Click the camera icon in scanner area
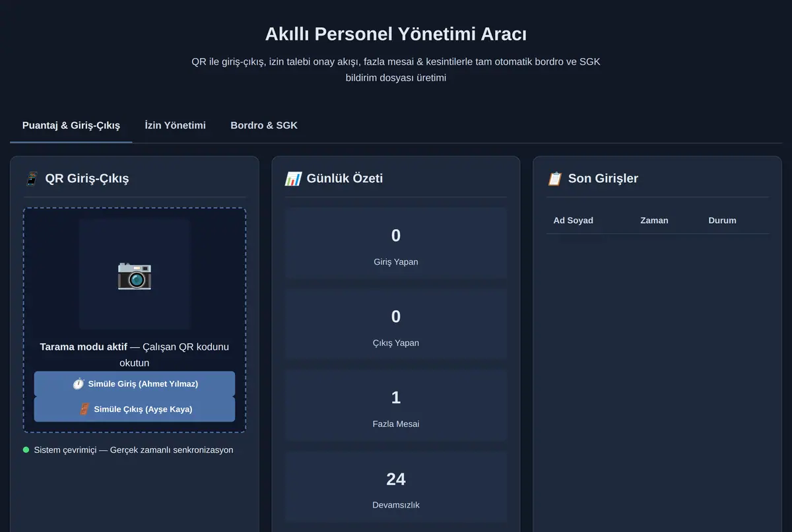 [135, 275]
